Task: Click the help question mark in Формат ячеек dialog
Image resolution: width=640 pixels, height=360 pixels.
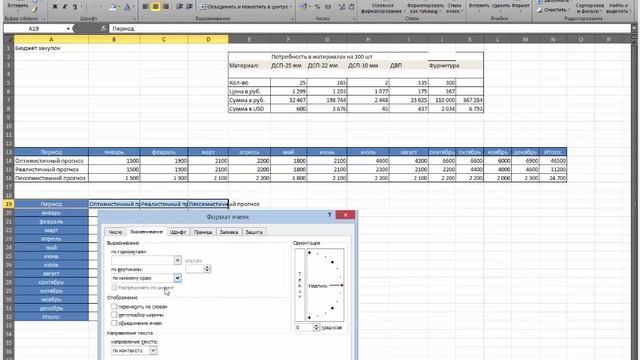Action: 329,215
